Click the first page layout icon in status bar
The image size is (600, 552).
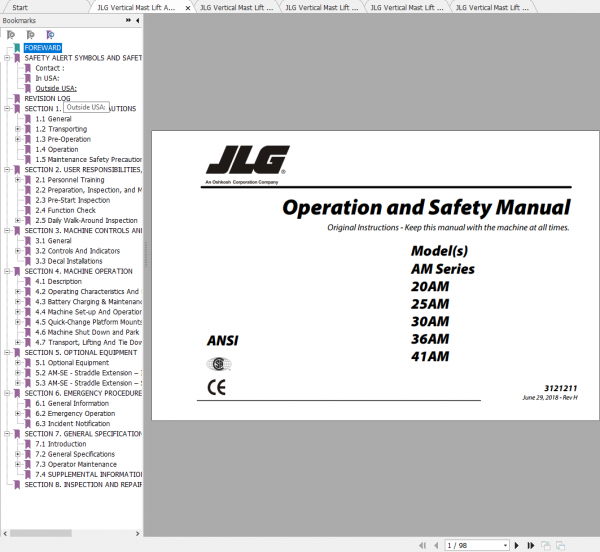[x=546, y=545]
